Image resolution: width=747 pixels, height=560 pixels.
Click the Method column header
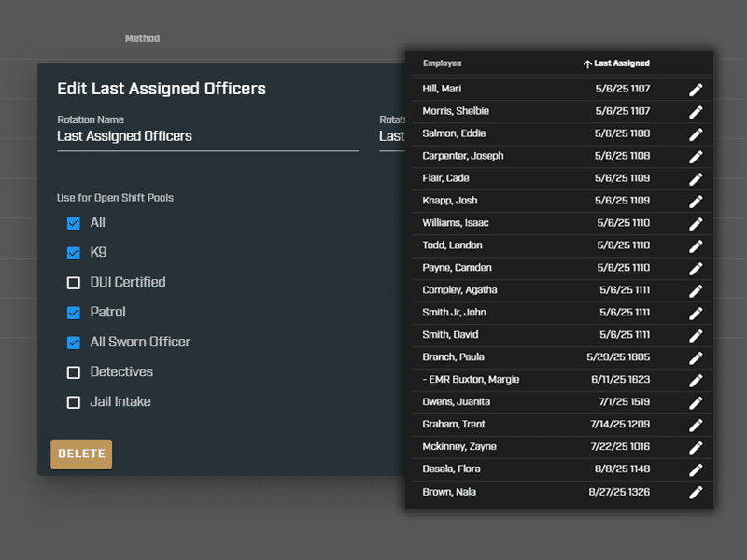coord(142,38)
